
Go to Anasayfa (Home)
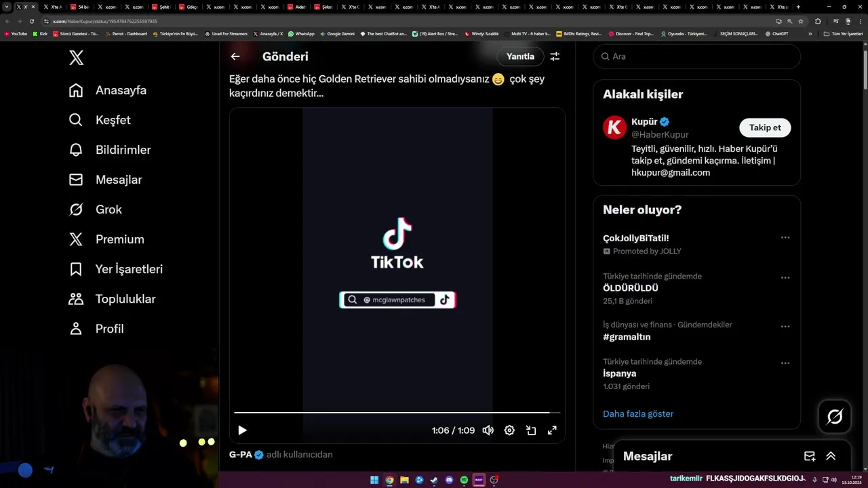tap(108, 90)
